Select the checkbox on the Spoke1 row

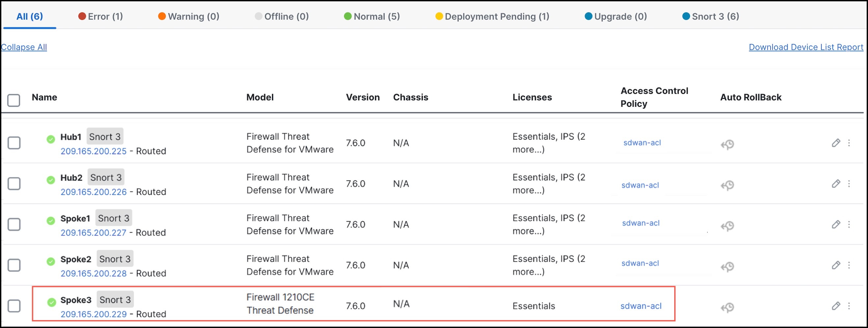point(14,224)
